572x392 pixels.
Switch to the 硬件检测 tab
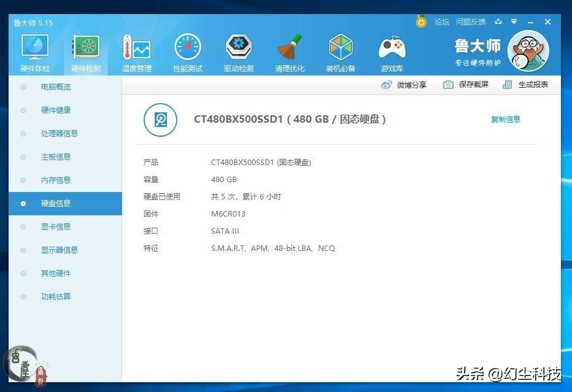[x=86, y=49]
